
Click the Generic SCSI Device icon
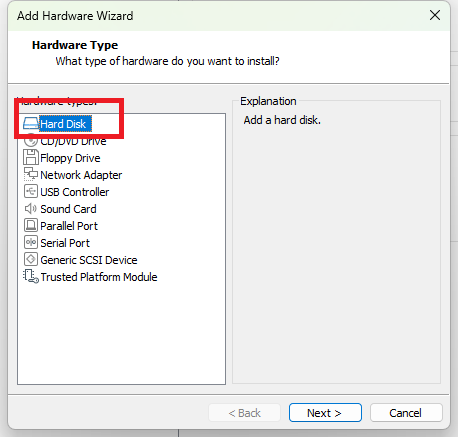coord(31,259)
